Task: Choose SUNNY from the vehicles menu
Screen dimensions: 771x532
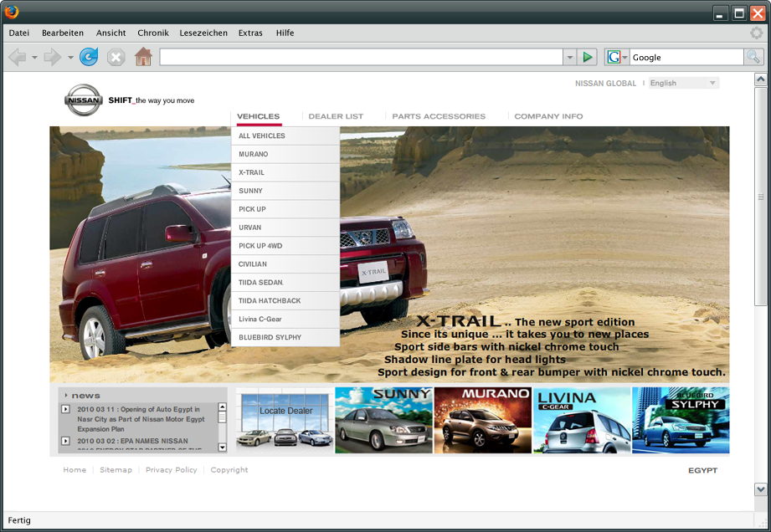Action: (285, 191)
